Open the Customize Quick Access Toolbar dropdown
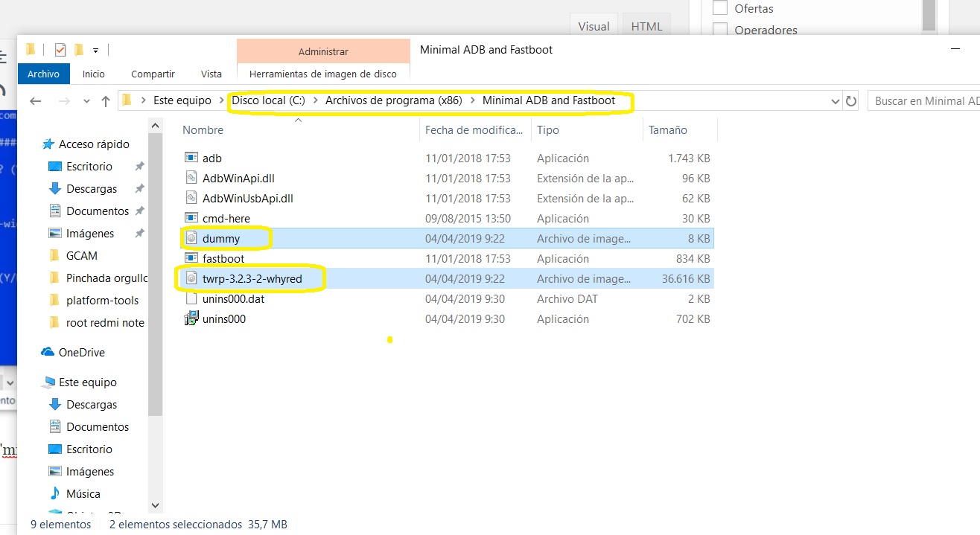980x535 pixels. [96, 51]
